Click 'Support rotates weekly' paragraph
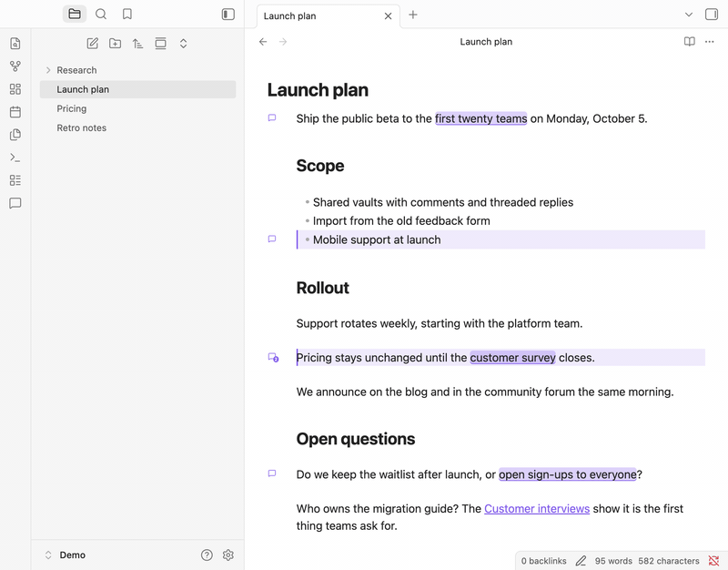This screenshot has width=728, height=570. (x=440, y=323)
